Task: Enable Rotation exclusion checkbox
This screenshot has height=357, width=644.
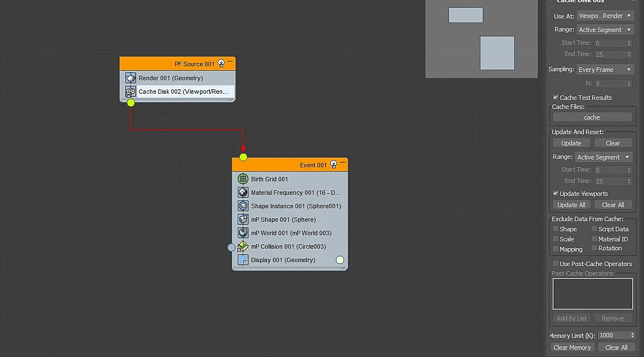Action: click(595, 248)
